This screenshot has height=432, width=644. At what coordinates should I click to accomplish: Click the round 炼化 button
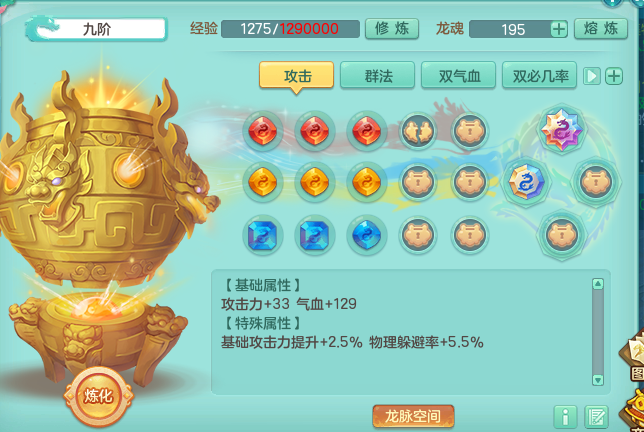pos(99,396)
